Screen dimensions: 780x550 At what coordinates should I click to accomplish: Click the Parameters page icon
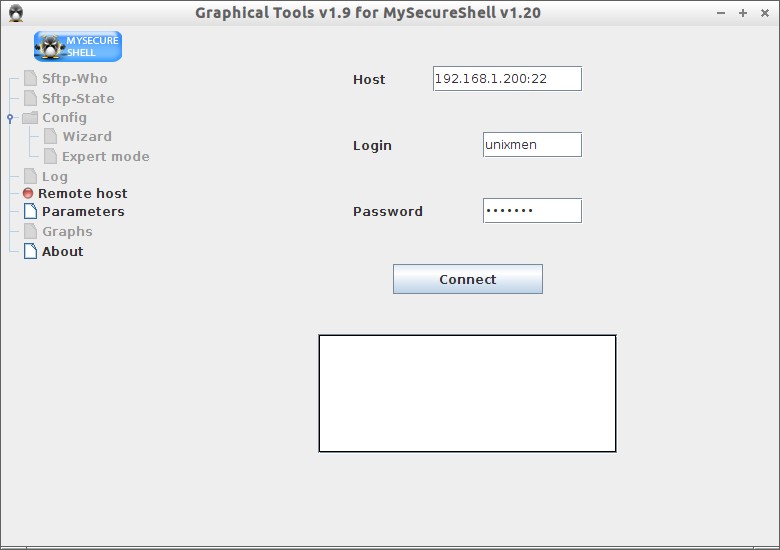(x=30, y=211)
